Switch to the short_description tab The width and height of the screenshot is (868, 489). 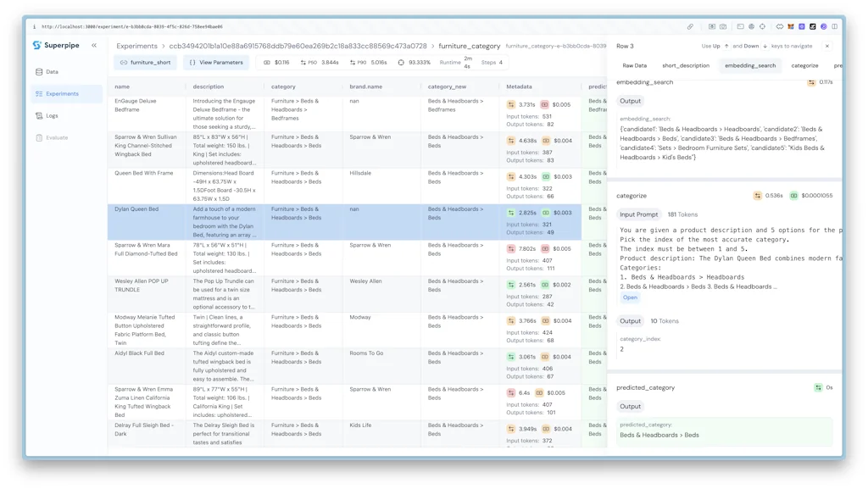[x=686, y=65]
